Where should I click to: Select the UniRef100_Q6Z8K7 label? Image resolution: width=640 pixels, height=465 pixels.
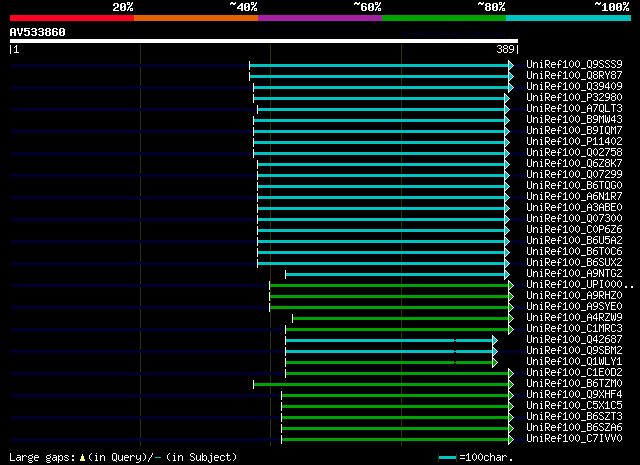point(574,163)
